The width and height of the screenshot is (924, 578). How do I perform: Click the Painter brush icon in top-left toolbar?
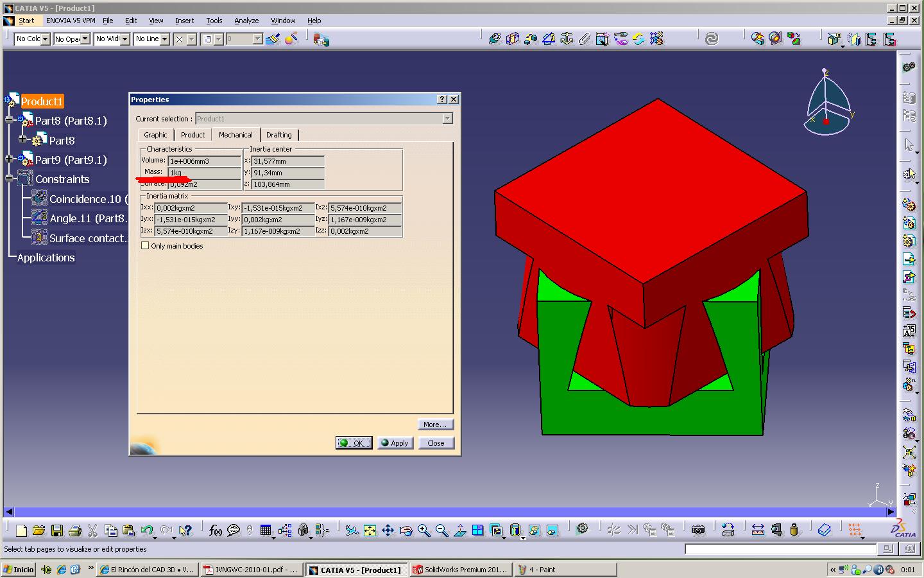(272, 39)
